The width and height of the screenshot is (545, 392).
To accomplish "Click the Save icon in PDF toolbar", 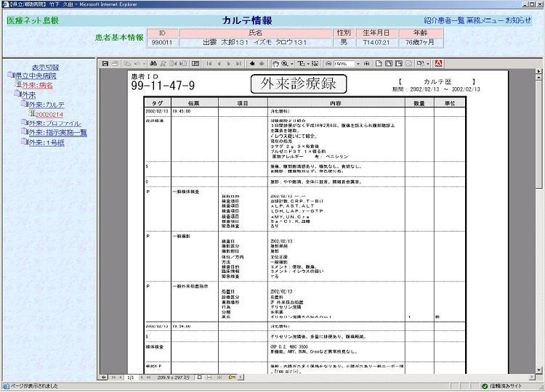I will pos(106,63).
